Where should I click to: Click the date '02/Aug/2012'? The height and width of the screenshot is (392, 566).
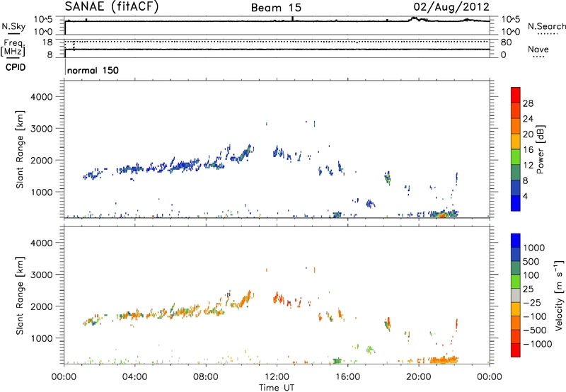tap(451, 7)
